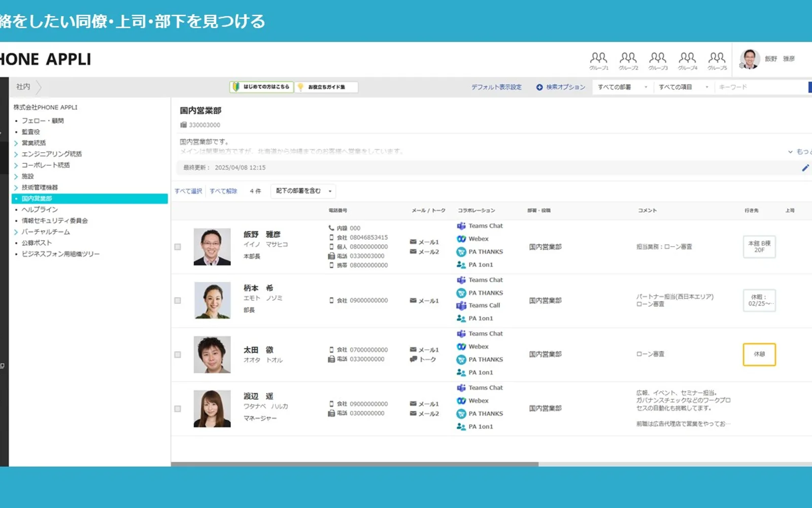
Task: Tick the checkbox for 渡辺 遥
Action: pos(178,408)
